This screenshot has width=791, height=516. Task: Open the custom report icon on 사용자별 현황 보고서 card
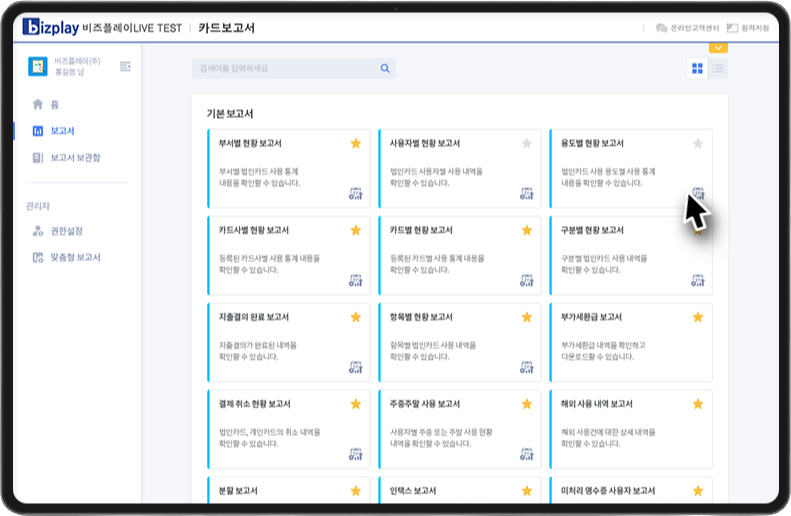point(527,194)
